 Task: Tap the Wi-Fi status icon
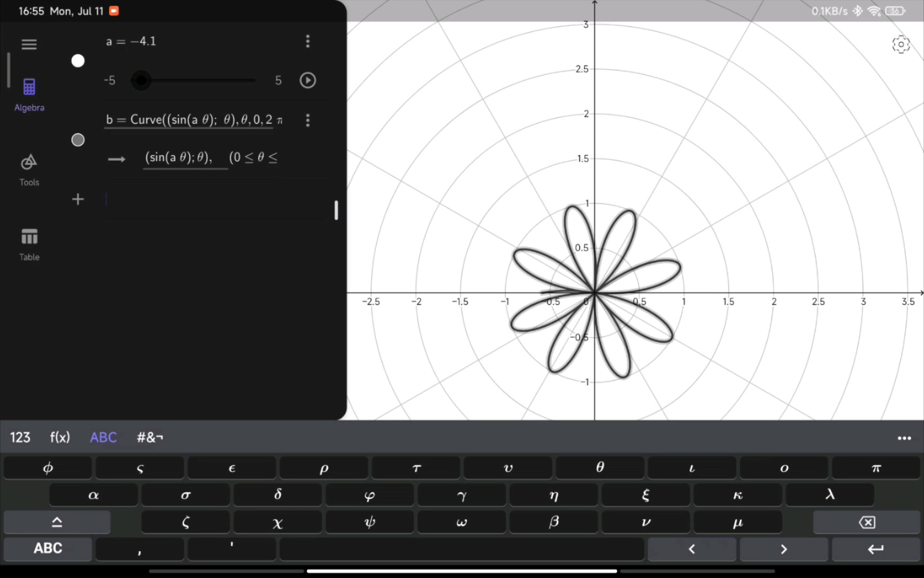coord(874,11)
